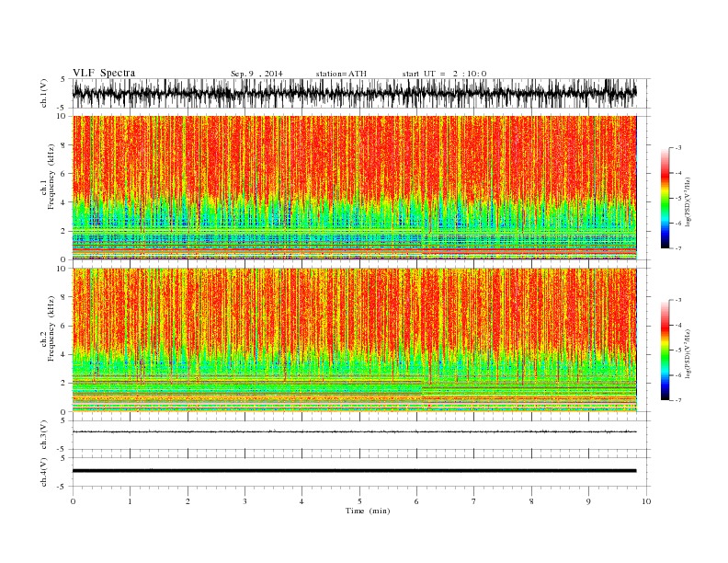The width and height of the screenshot is (728, 563).
Task: Click the time-axis tick label '10'
Action: [x=646, y=501]
